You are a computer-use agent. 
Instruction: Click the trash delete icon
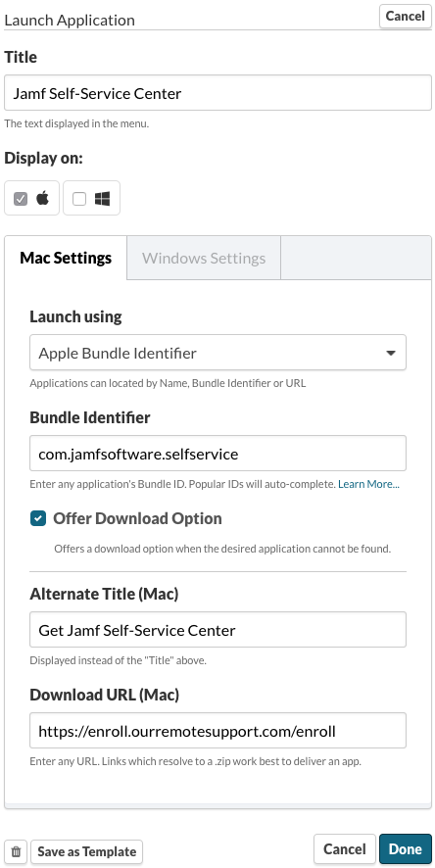pyautogui.click(x=16, y=851)
